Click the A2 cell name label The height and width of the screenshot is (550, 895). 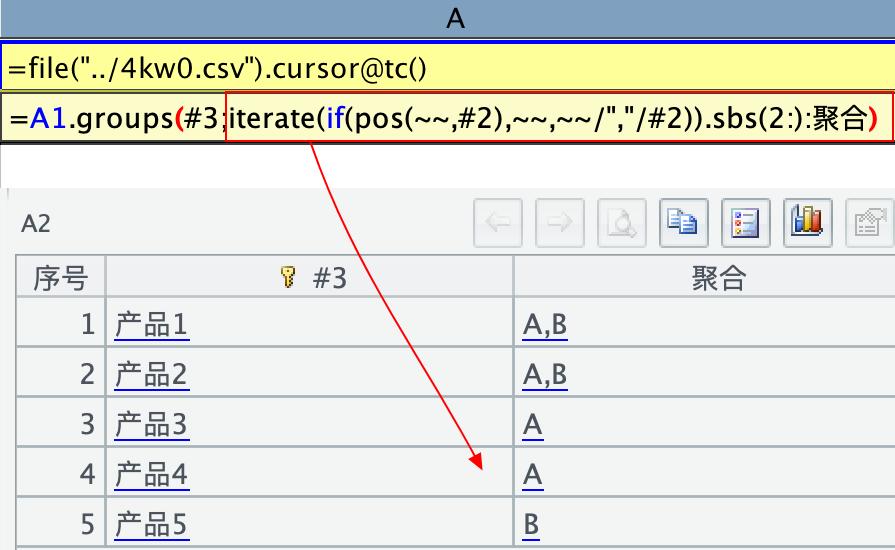[x=36, y=224]
